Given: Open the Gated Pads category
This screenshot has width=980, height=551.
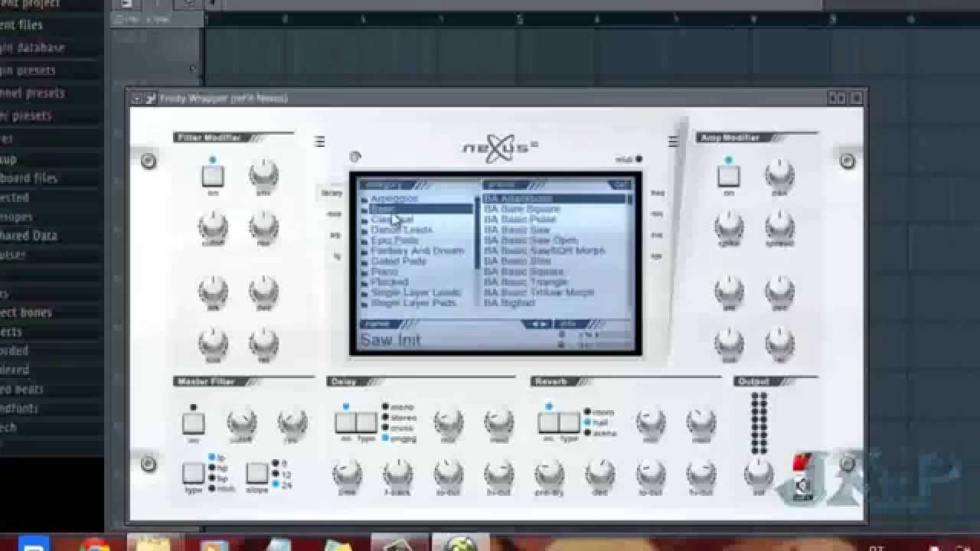Looking at the screenshot, I should click(399, 262).
